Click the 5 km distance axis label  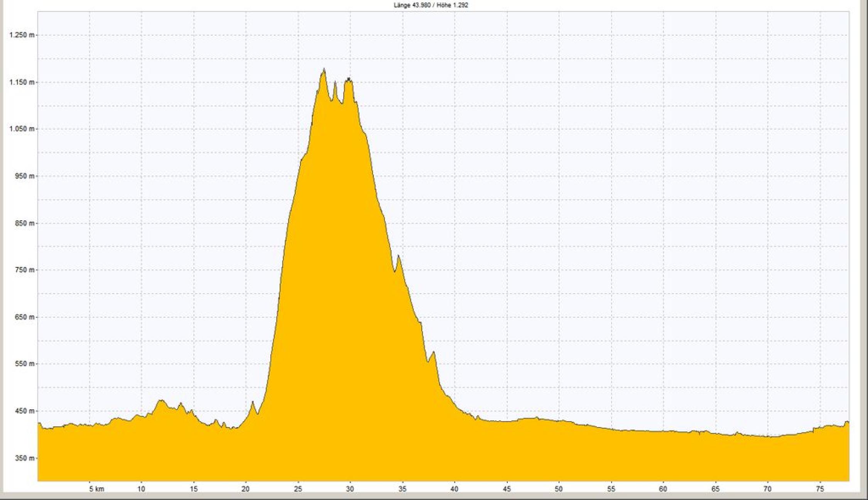coord(96,489)
